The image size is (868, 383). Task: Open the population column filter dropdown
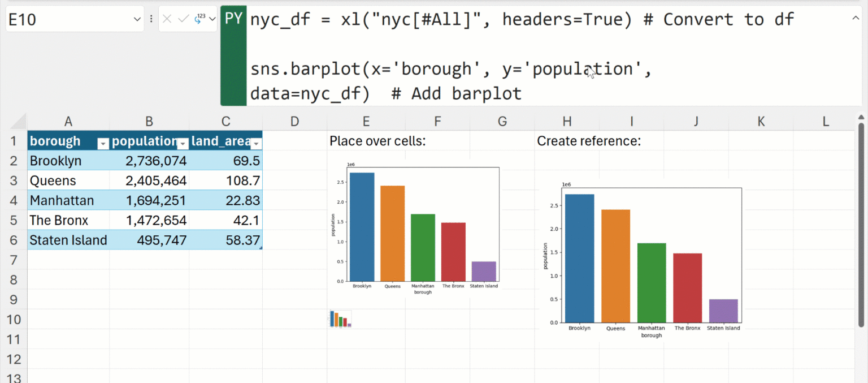click(x=182, y=144)
